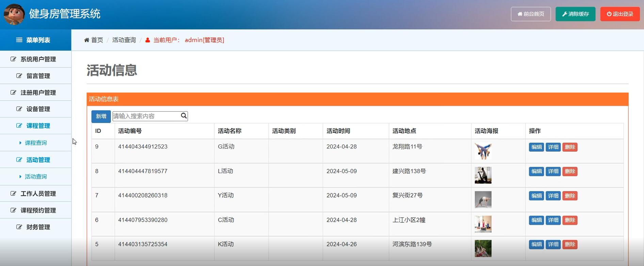
Task: Click the admin[管理员] user text
Action: tap(204, 40)
